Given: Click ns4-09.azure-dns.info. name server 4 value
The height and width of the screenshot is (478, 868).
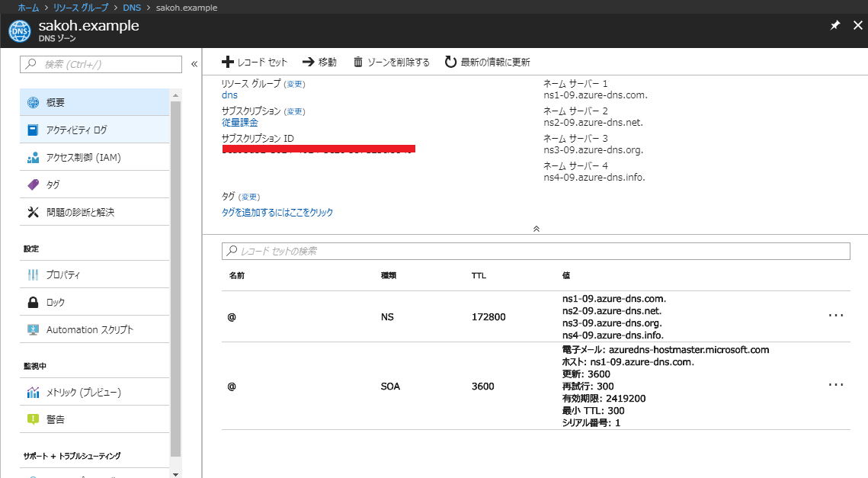Looking at the screenshot, I should pyautogui.click(x=594, y=177).
